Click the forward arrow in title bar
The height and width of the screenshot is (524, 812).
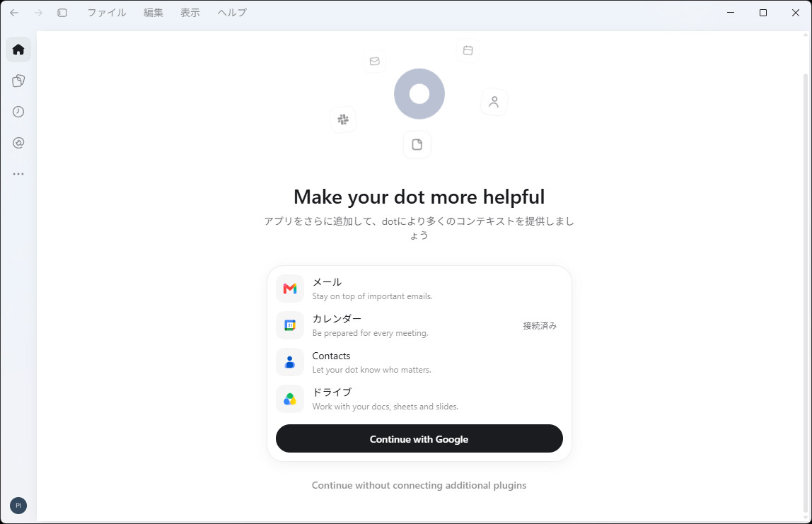(x=37, y=13)
